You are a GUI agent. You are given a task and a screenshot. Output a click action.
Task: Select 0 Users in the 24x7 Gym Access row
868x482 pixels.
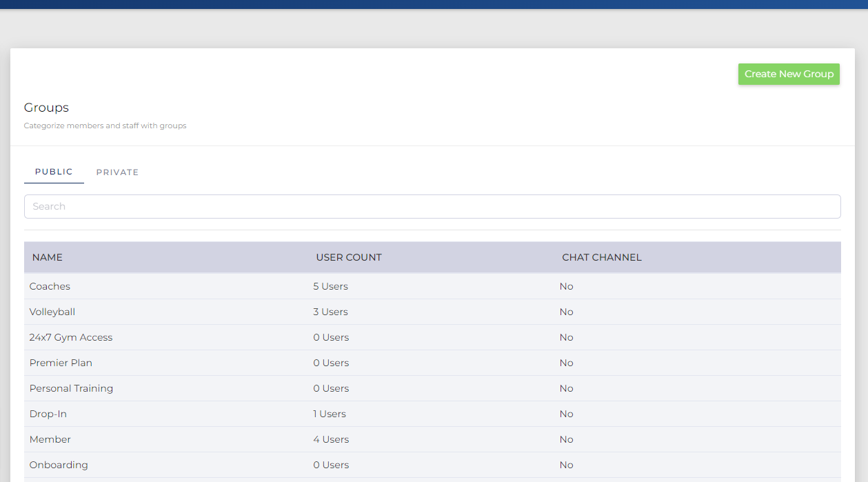click(331, 337)
